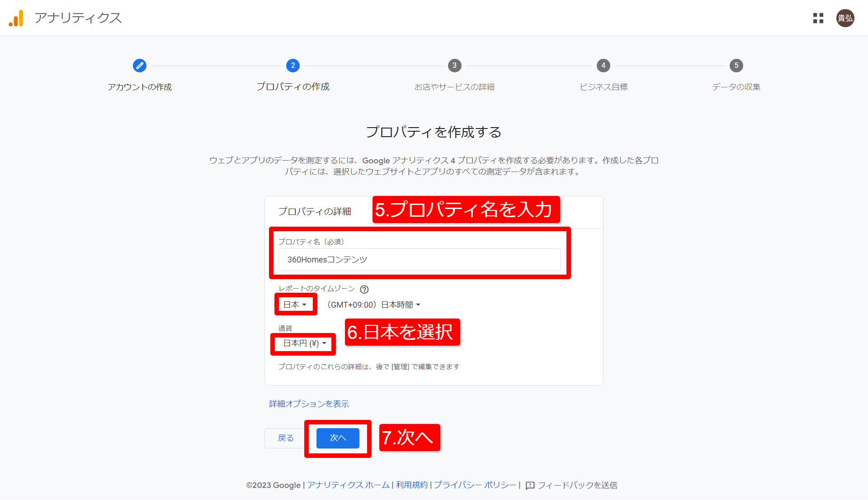Select the ビジネス目標 step label
This screenshot has width=868, height=500.
(604, 87)
